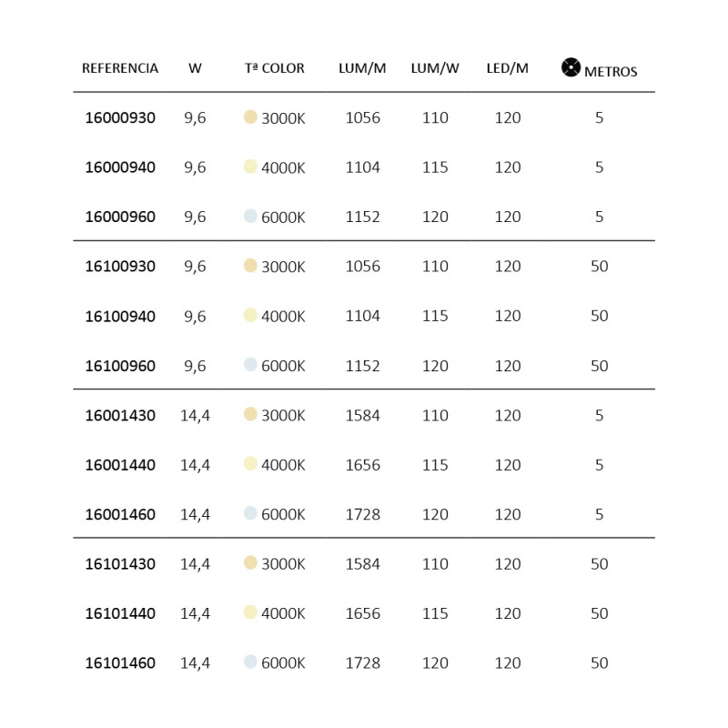728x728 pixels.
Task: Click the 6000K swatch in row 16000960
Action: (x=250, y=216)
